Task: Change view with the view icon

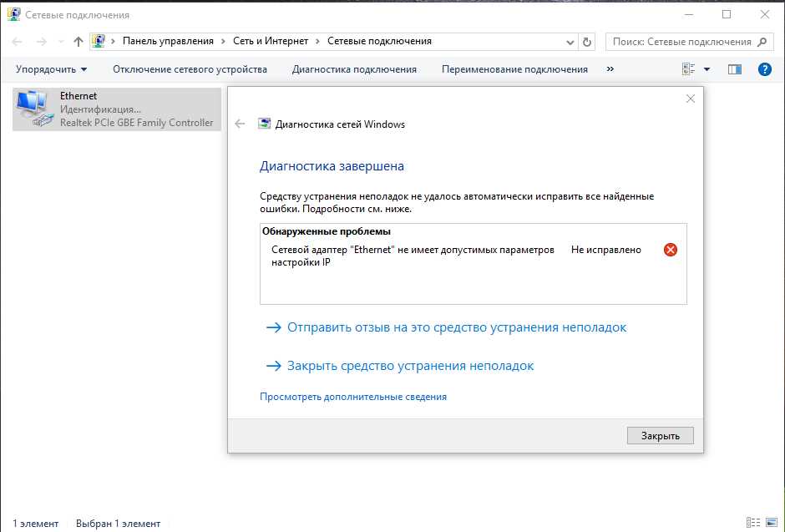Action: pyautogui.click(x=688, y=69)
